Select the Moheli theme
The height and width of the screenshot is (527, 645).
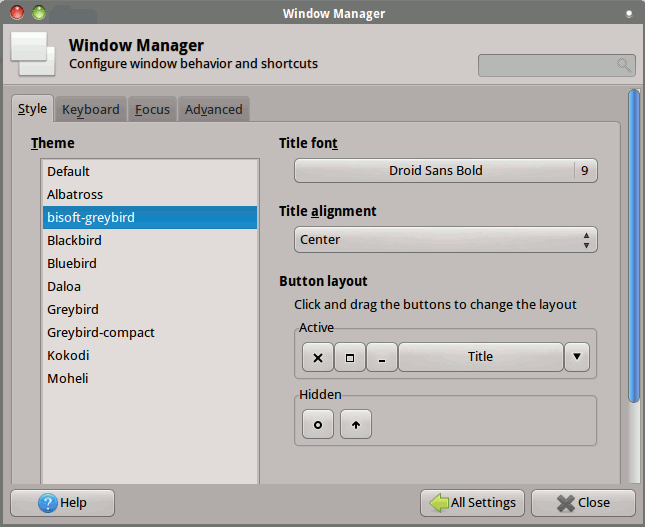[x=150, y=379]
